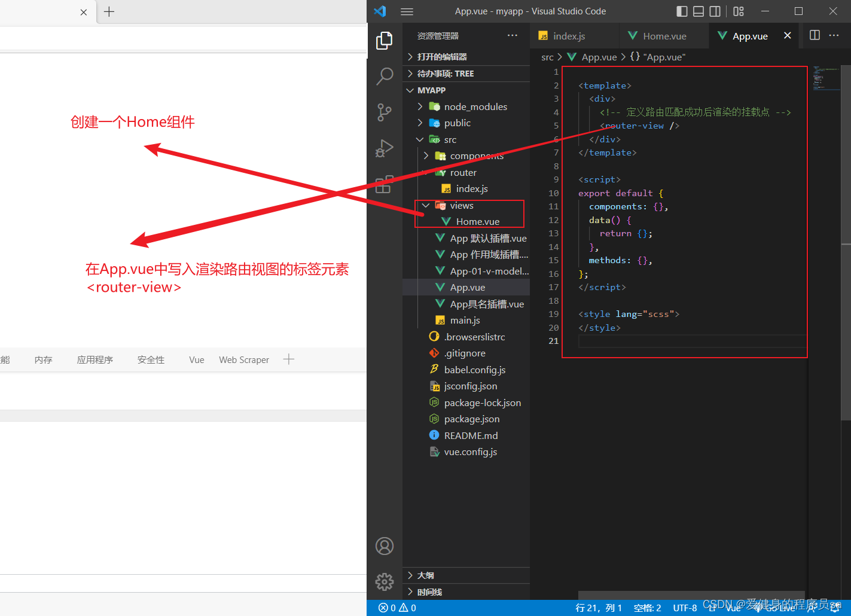This screenshot has height=616, width=851.
Task: Open the VS Code hamburger menu
Action: point(407,11)
